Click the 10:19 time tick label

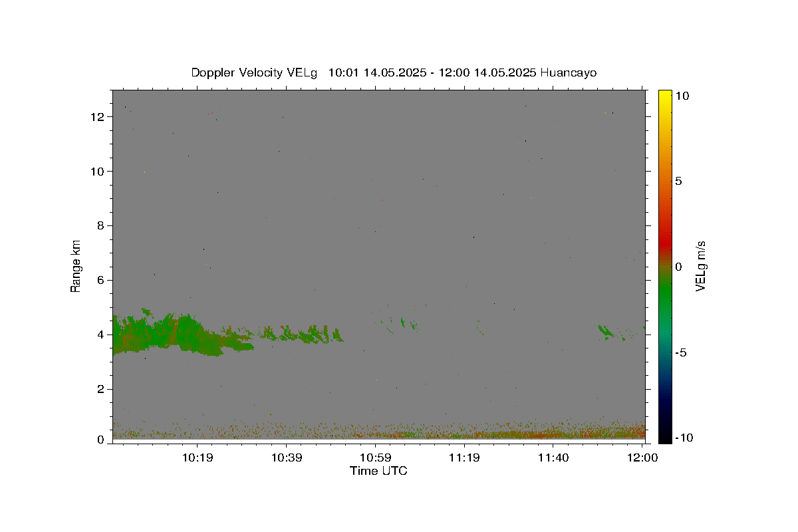[x=198, y=458]
